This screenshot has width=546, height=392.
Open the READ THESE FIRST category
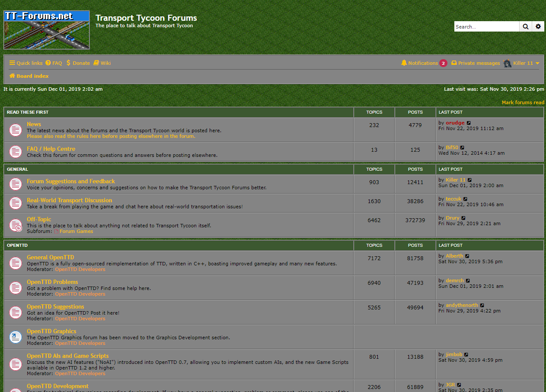[28, 112]
